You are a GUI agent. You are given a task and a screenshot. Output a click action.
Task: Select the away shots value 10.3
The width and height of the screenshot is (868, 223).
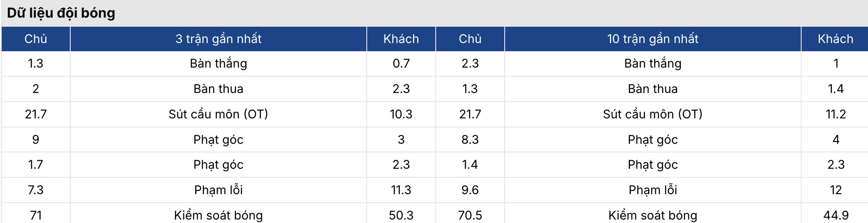401,114
